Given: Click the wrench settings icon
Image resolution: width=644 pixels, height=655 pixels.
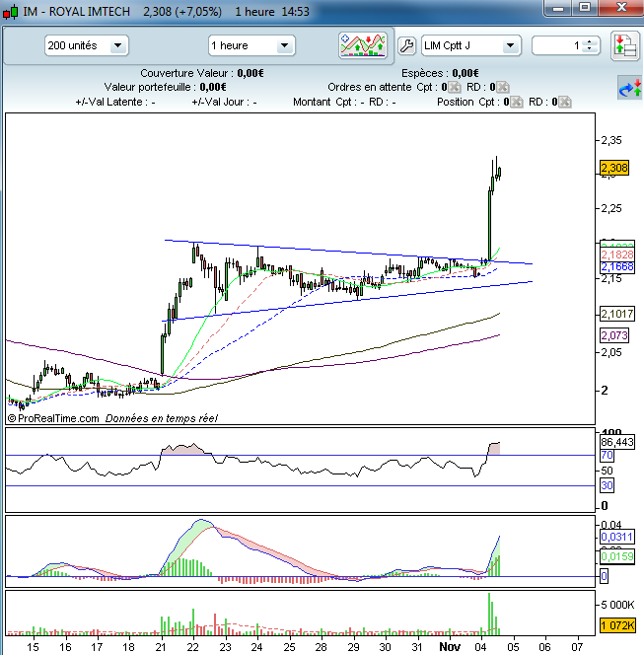Looking at the screenshot, I should click(406, 45).
